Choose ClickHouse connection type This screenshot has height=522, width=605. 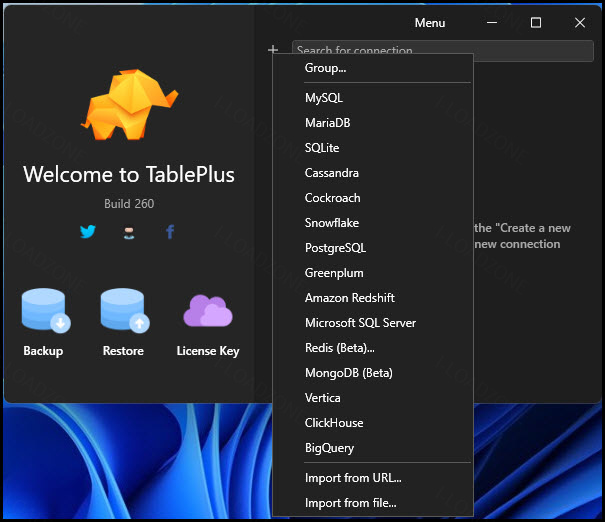(x=373, y=423)
